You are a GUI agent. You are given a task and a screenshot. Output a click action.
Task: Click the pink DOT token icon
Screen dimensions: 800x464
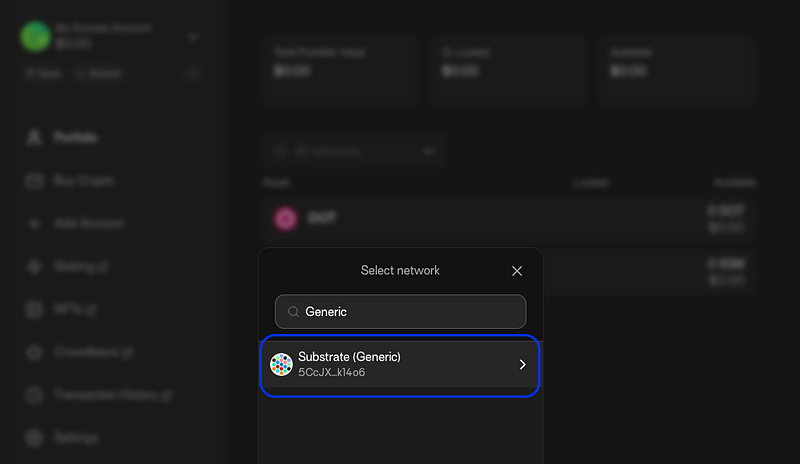click(285, 218)
